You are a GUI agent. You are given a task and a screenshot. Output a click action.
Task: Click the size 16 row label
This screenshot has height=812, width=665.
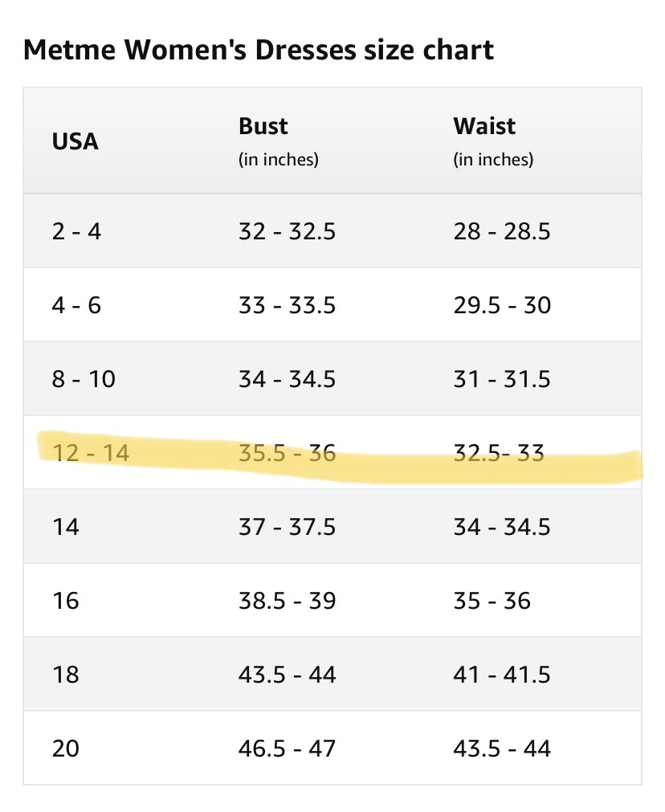pos(66,601)
